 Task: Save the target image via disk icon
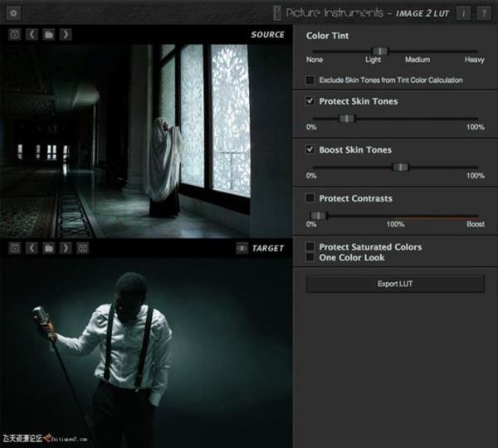coord(82,248)
